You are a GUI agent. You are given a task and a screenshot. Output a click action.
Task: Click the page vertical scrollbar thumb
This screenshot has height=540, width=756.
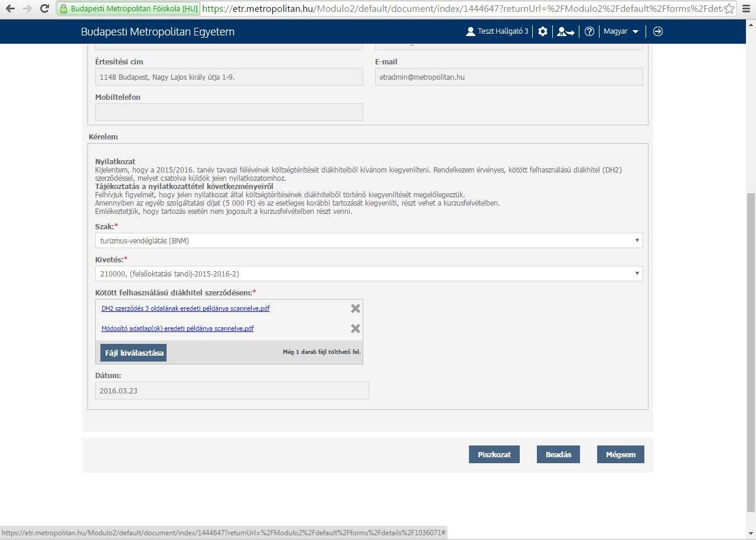tap(751, 352)
